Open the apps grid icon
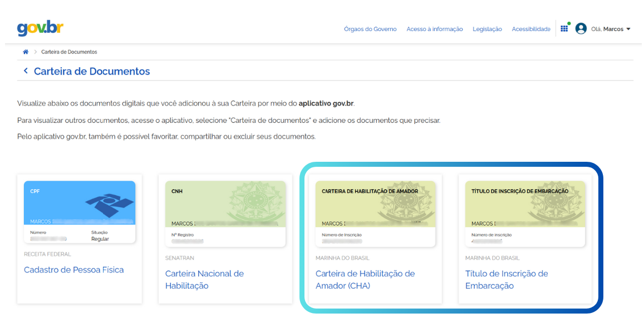This screenshot has height=323, width=644. (564, 29)
